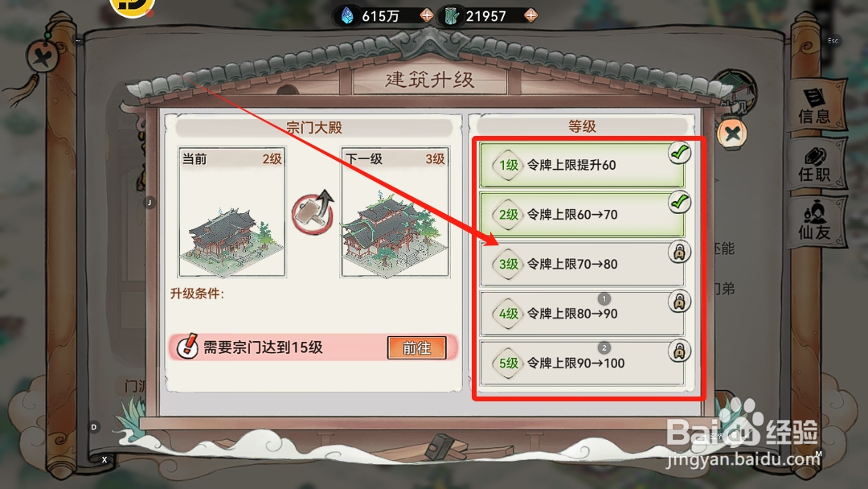
Task: Click the green checkmark on 1级 row
Action: 679,153
